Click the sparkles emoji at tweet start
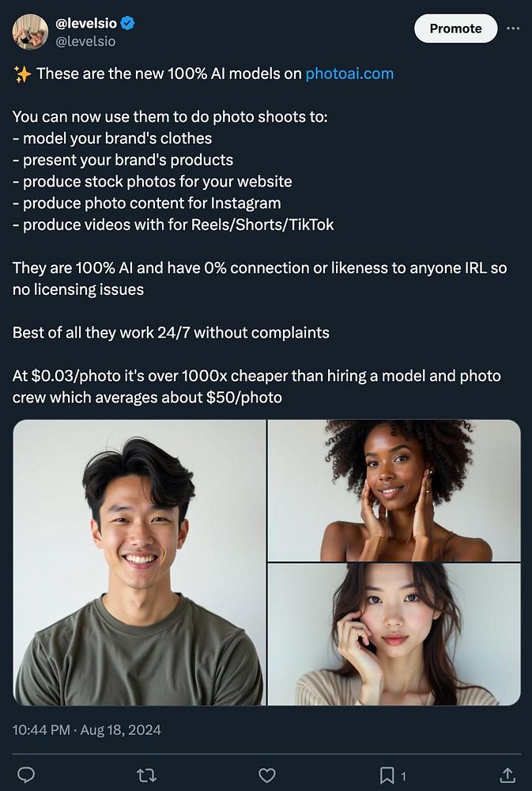The height and width of the screenshot is (791, 532). coord(22,74)
